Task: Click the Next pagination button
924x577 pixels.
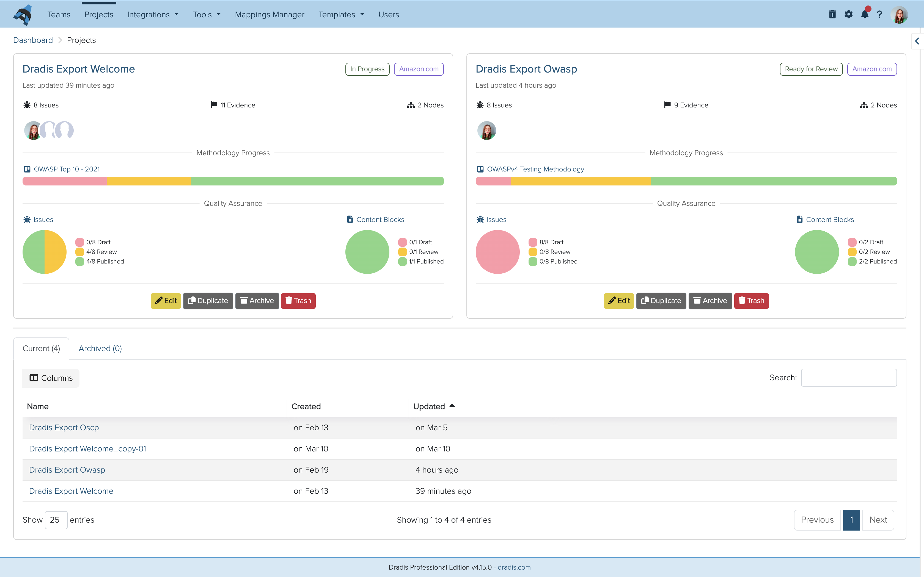Action: click(x=878, y=520)
